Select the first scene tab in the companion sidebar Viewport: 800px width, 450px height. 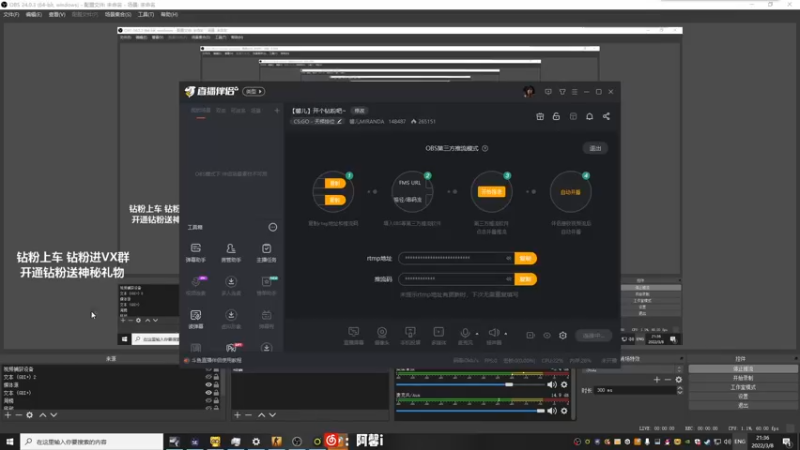coord(201,111)
